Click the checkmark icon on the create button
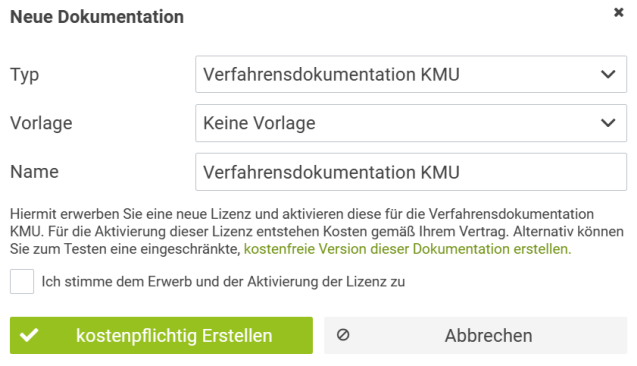637x366 pixels. (29, 335)
